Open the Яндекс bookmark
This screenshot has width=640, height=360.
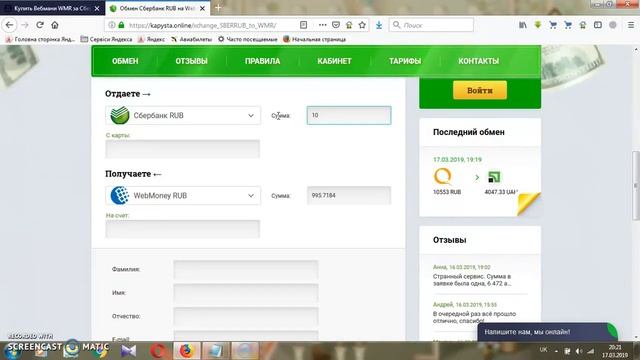(x=151, y=39)
